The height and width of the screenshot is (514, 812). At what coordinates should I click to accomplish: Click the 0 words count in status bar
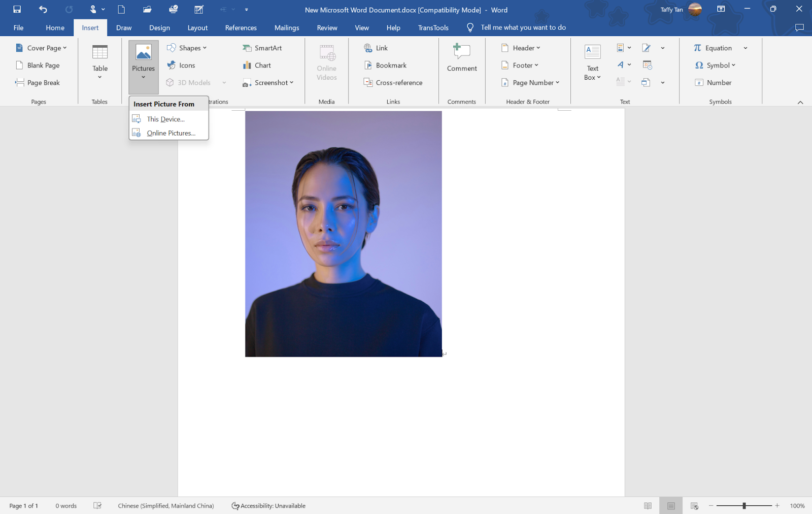[x=66, y=506]
